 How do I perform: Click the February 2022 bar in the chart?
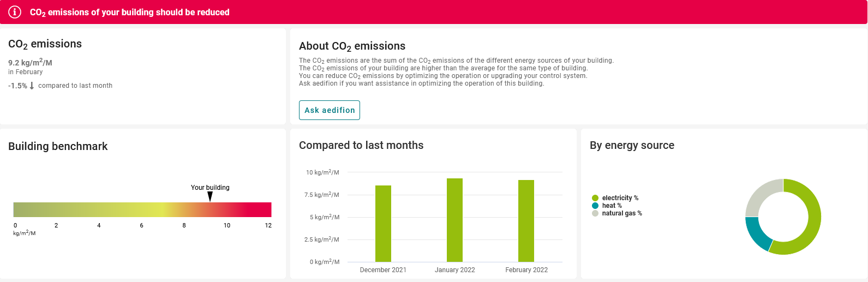(x=526, y=221)
